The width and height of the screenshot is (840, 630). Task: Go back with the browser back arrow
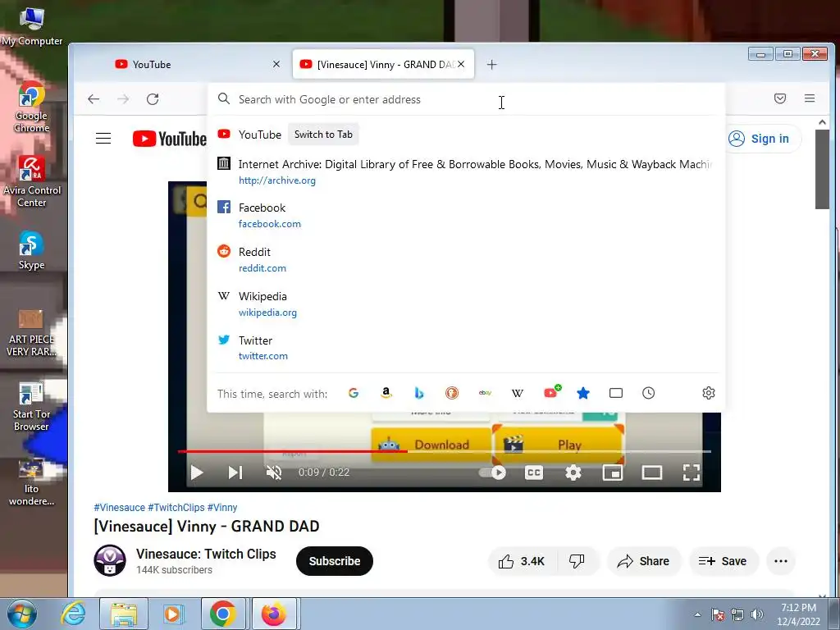click(x=94, y=99)
